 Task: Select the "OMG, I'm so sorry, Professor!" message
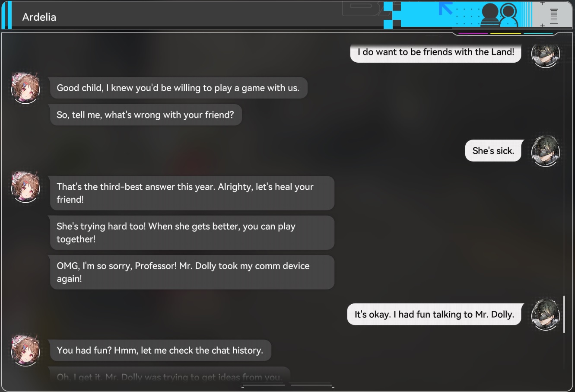click(192, 272)
